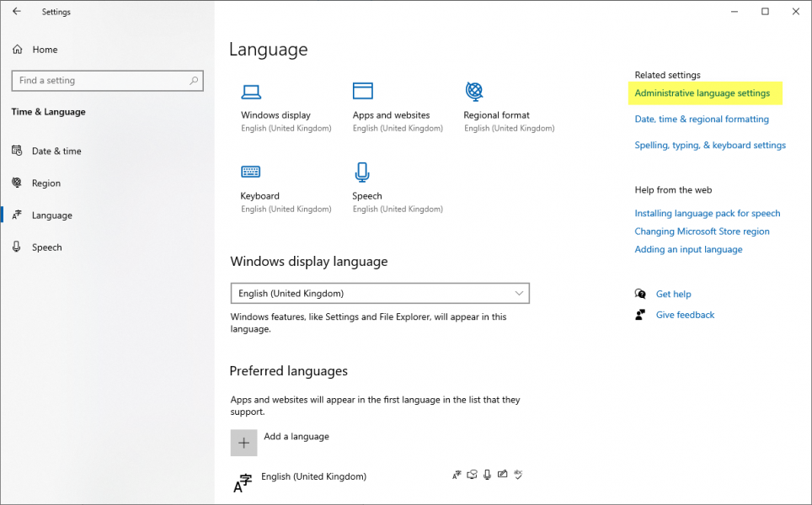Select the Regional format globe icon

tap(474, 91)
